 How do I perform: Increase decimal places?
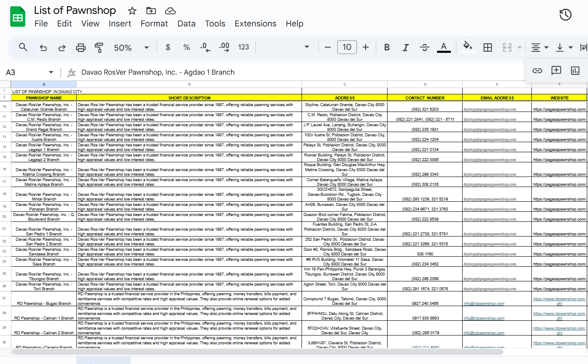point(224,47)
